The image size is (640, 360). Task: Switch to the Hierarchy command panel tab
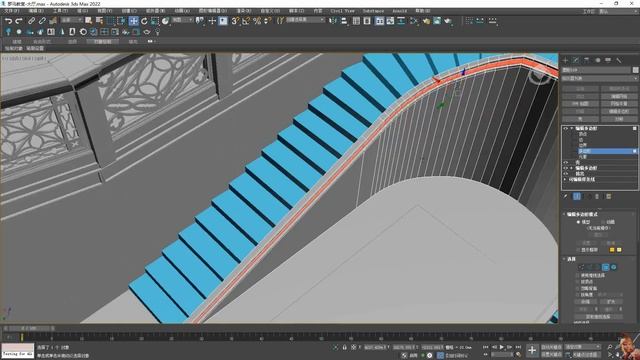(x=587, y=60)
